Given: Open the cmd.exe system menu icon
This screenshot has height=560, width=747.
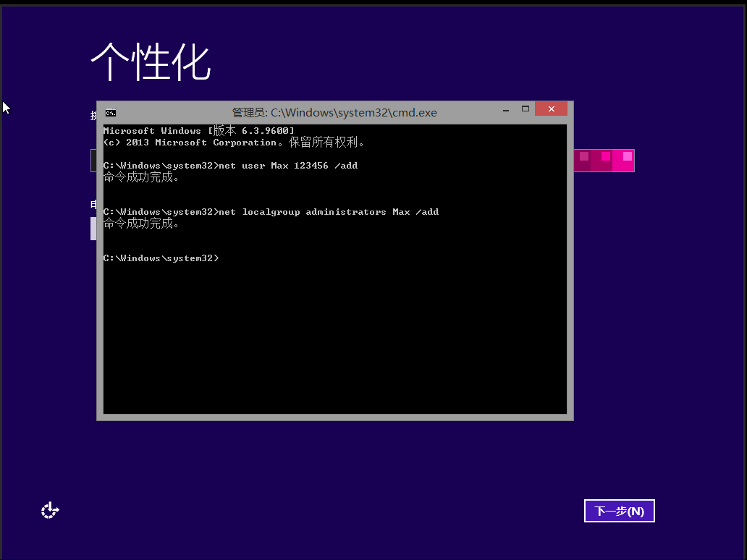Looking at the screenshot, I should click(110, 112).
